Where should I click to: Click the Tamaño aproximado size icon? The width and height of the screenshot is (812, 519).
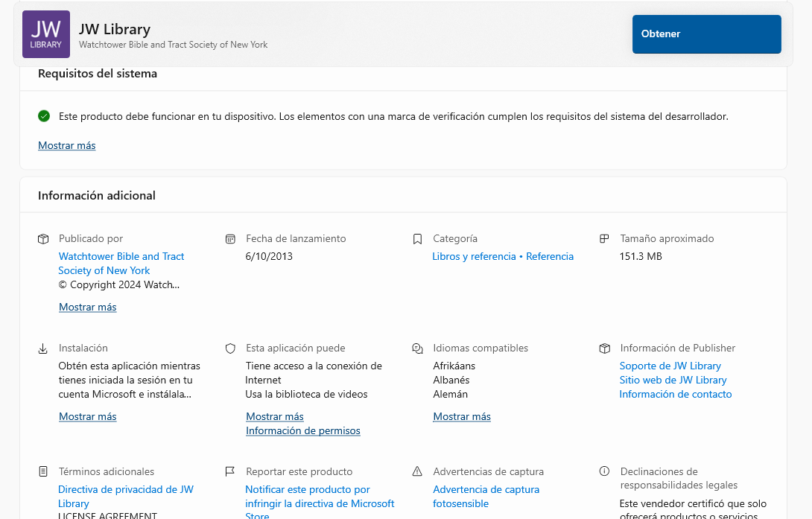coord(604,238)
